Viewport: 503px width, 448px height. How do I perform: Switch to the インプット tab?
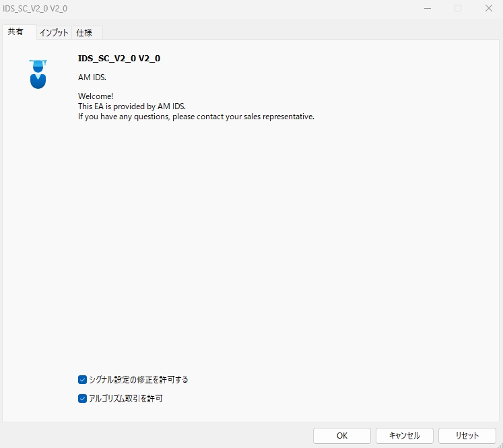(x=54, y=33)
